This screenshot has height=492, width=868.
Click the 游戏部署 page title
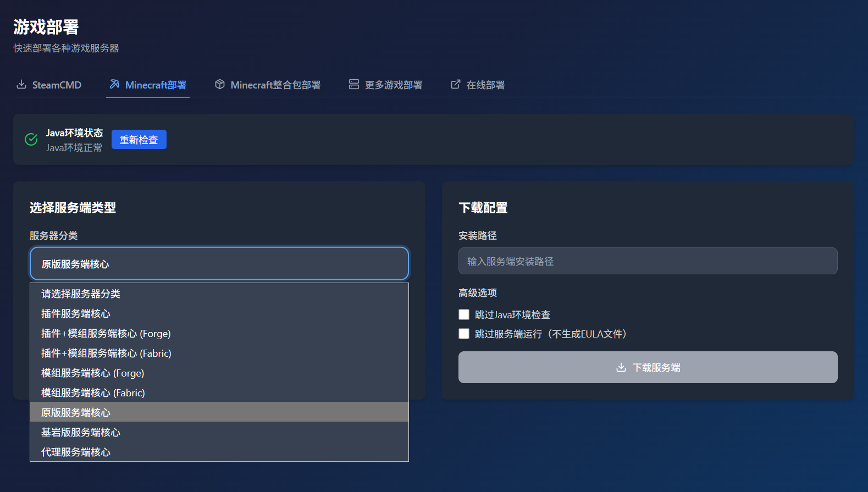(46, 26)
